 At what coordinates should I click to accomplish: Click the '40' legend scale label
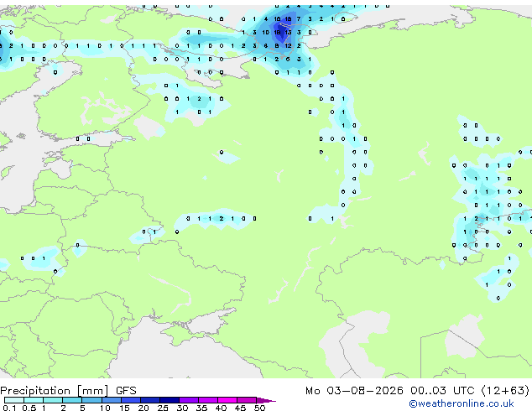click(x=221, y=408)
